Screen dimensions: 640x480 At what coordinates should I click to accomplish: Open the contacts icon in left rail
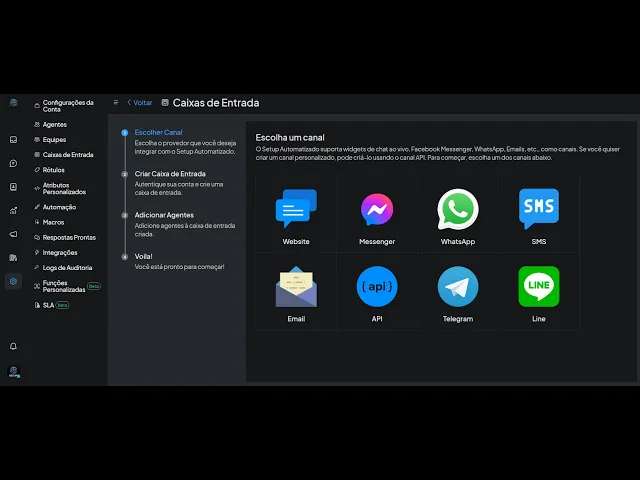pyautogui.click(x=13, y=187)
